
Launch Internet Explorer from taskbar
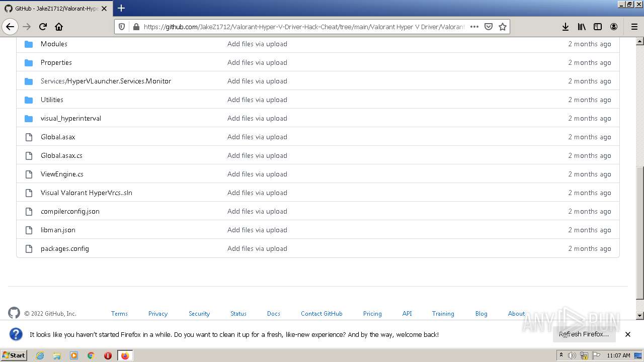click(x=40, y=355)
